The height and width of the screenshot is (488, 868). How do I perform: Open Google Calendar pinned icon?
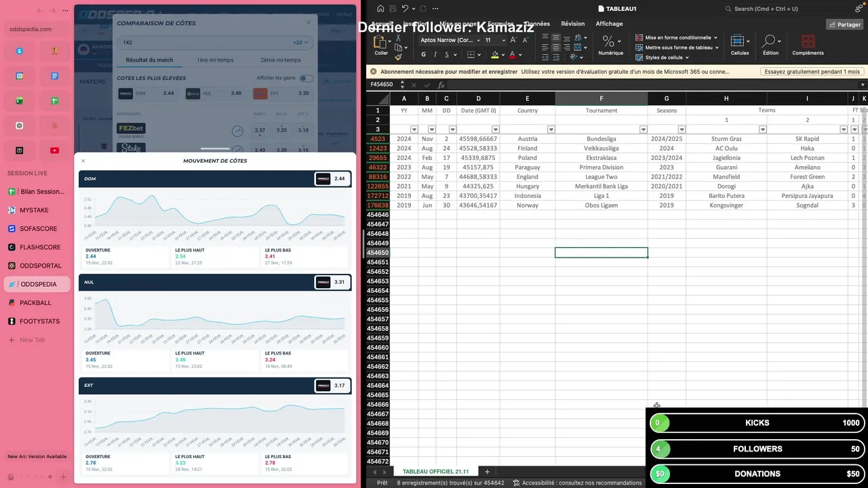click(20, 76)
